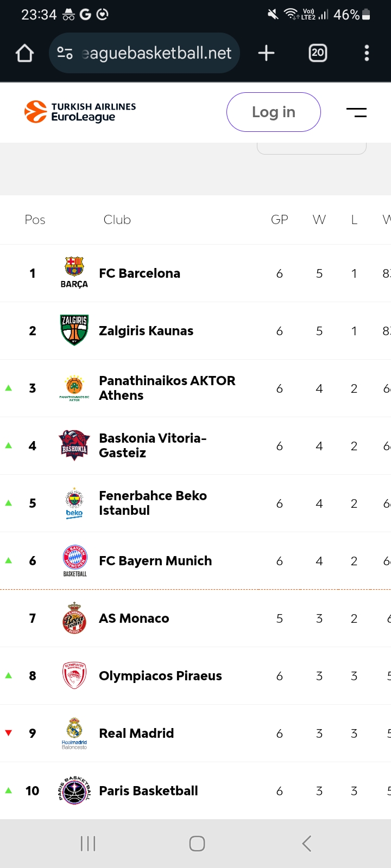Tap Android recent apps navigation button

point(88,844)
